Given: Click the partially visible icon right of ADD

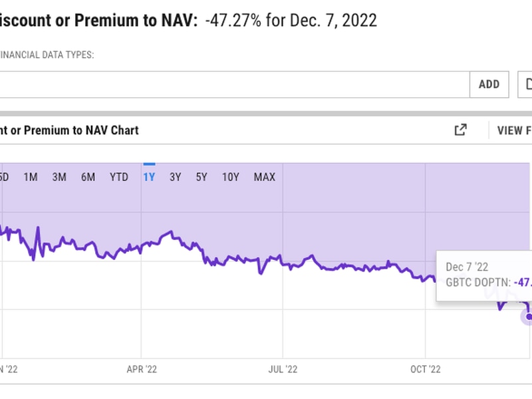Looking at the screenshot, I should tap(527, 84).
